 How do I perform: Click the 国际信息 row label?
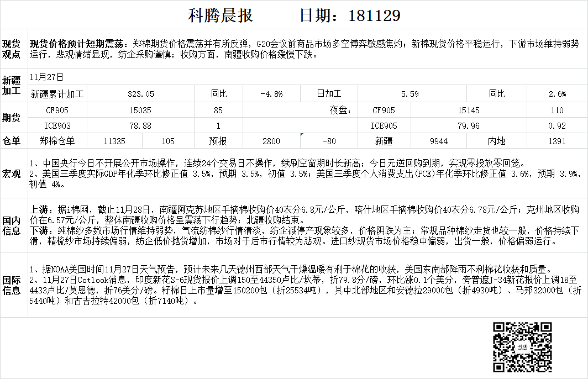(12, 285)
